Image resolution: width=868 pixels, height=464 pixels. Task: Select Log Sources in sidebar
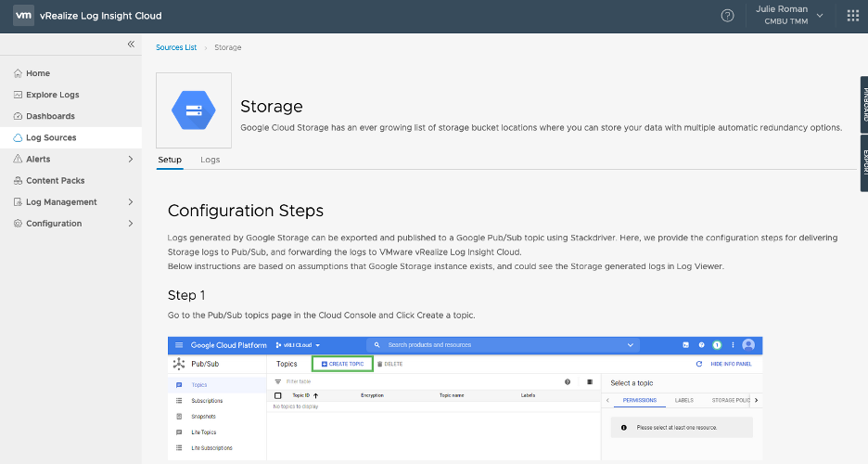pyautogui.click(x=51, y=137)
